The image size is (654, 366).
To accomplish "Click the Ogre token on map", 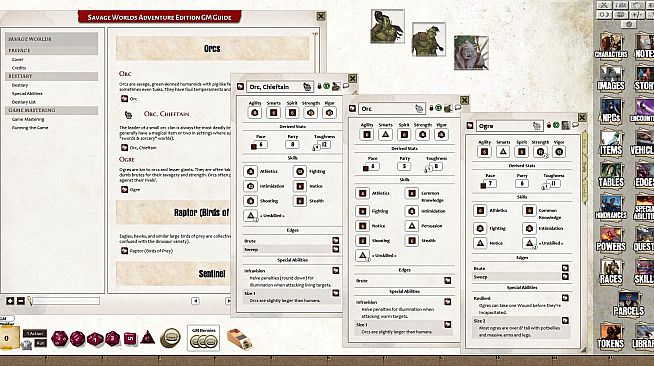I will coord(471,53).
